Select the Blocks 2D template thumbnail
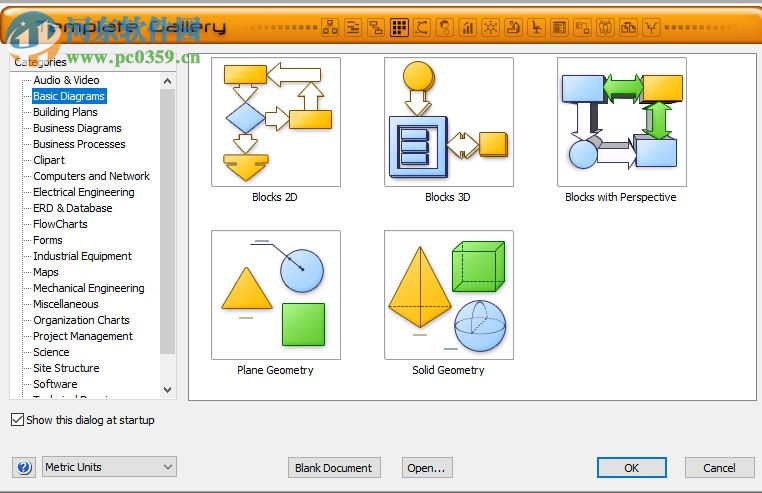The height and width of the screenshot is (493, 762). (276, 122)
